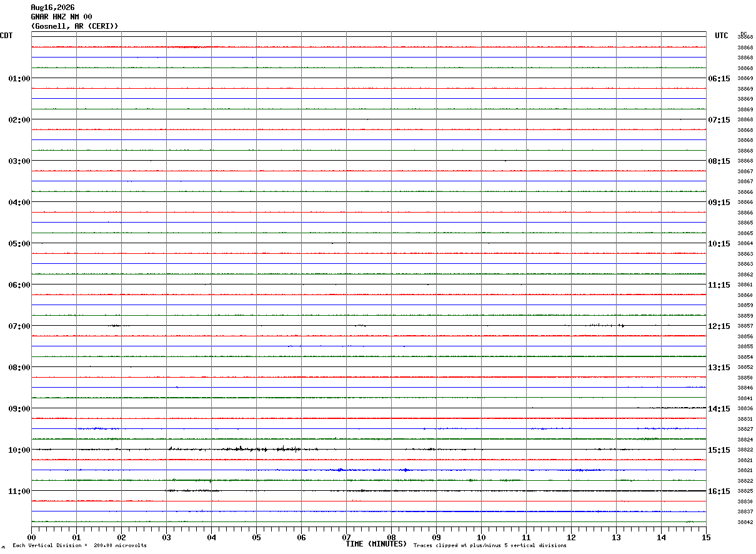Click the Gosnell, AR (CERI) location text
This screenshot has width=756, height=554.
click(74, 26)
